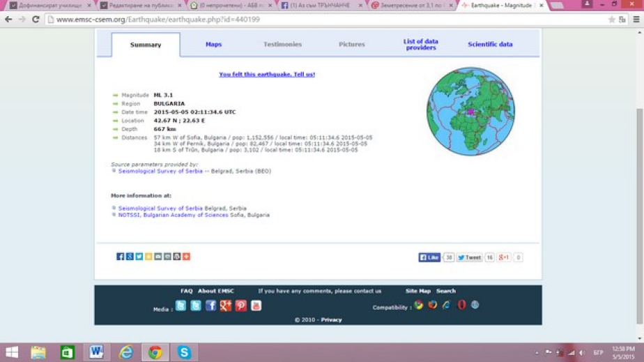The image size is (644, 362).
Task: Open the Scientific data tab
Action: (x=490, y=45)
